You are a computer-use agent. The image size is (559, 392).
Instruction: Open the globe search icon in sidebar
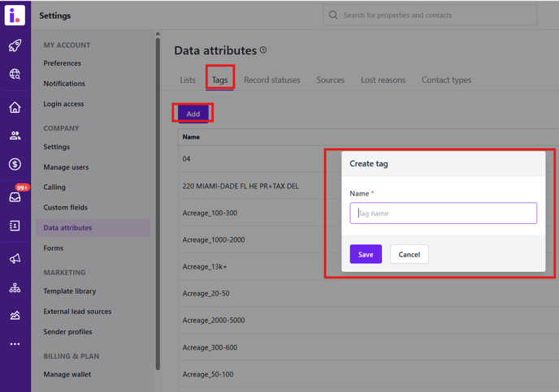point(15,75)
